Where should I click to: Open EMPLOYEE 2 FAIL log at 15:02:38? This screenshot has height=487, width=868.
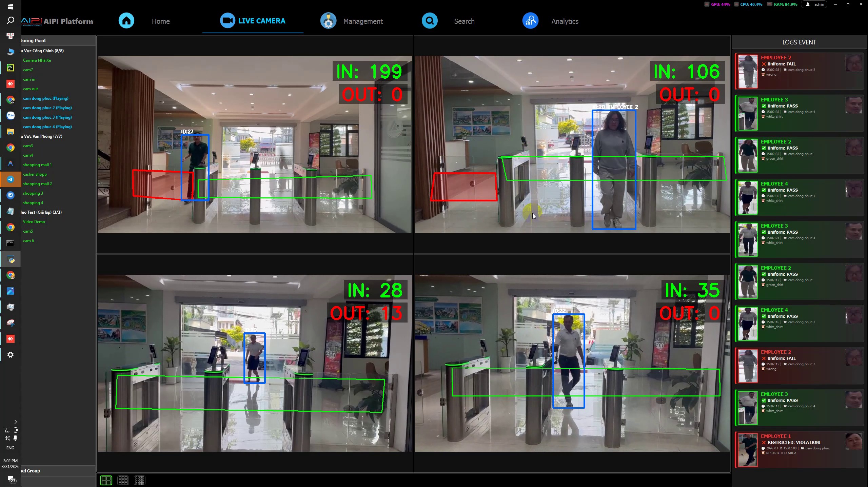click(800, 71)
